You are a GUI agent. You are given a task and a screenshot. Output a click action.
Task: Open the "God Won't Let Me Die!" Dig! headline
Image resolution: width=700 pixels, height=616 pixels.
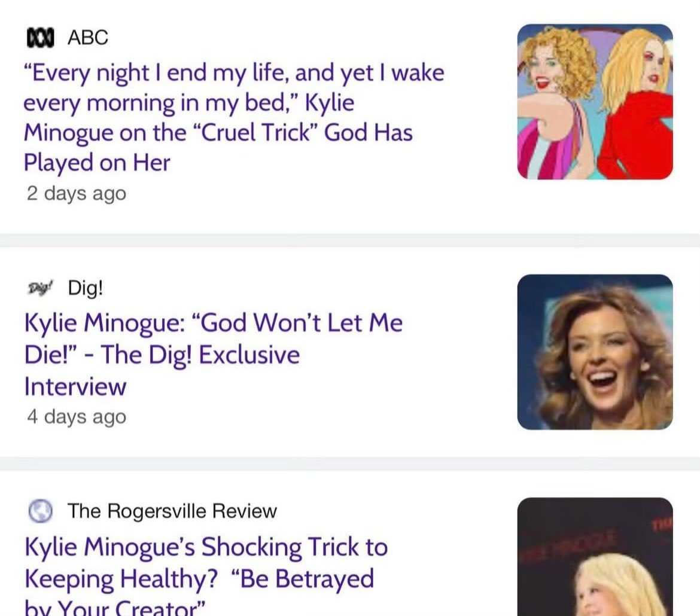tap(214, 355)
